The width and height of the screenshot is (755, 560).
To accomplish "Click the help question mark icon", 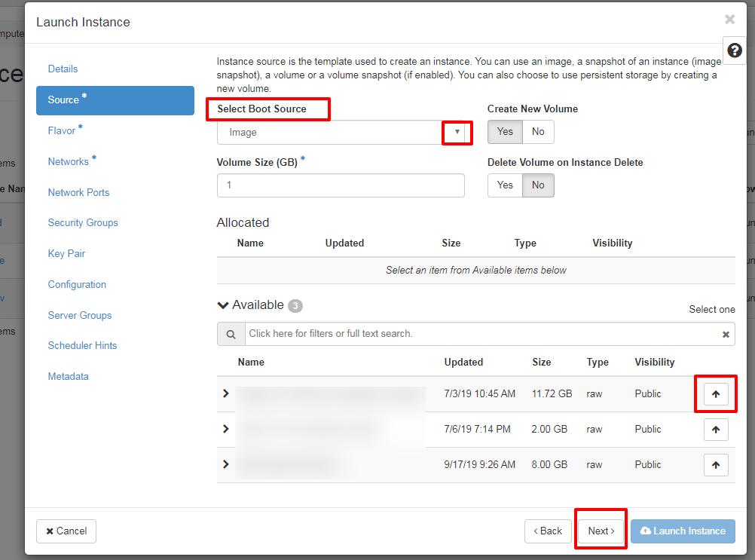I will click(x=735, y=50).
